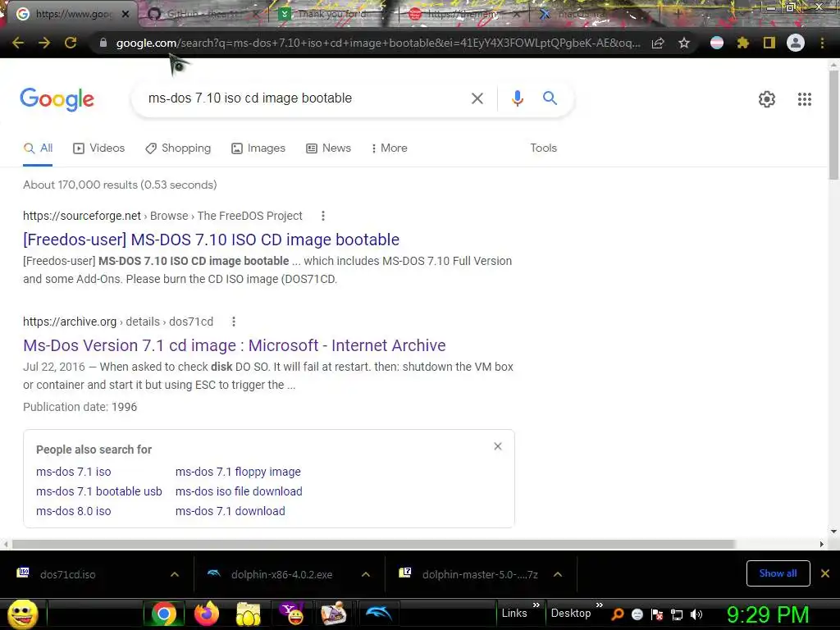
Task: Expand the More search categories
Action: click(x=390, y=148)
